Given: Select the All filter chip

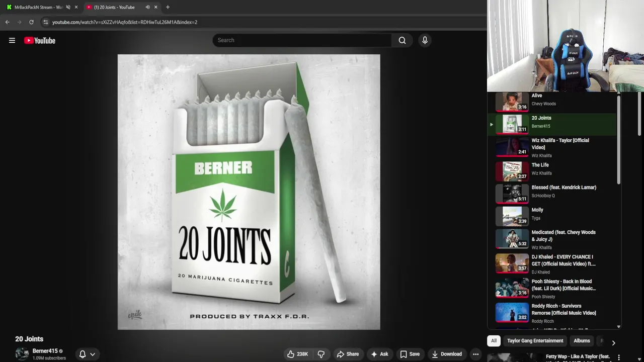Looking at the screenshot, I should point(494,341).
